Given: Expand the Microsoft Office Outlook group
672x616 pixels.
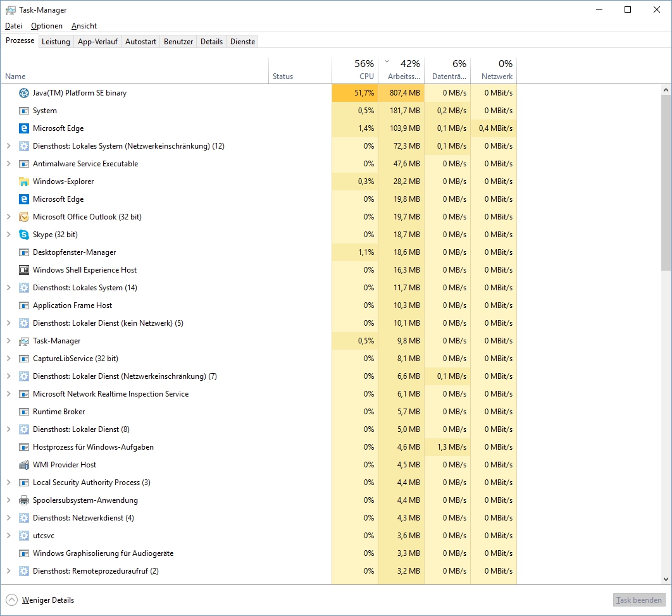Looking at the screenshot, I should (9, 217).
